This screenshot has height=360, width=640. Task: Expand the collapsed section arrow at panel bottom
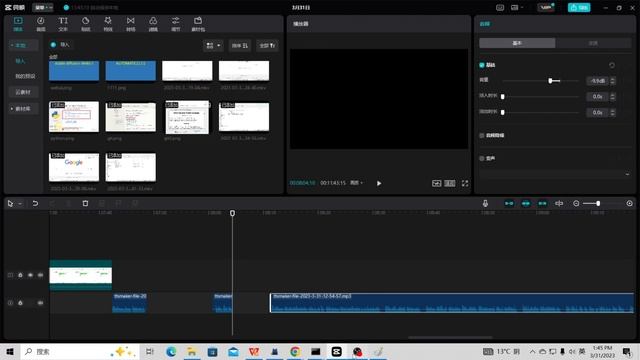tap(627, 174)
